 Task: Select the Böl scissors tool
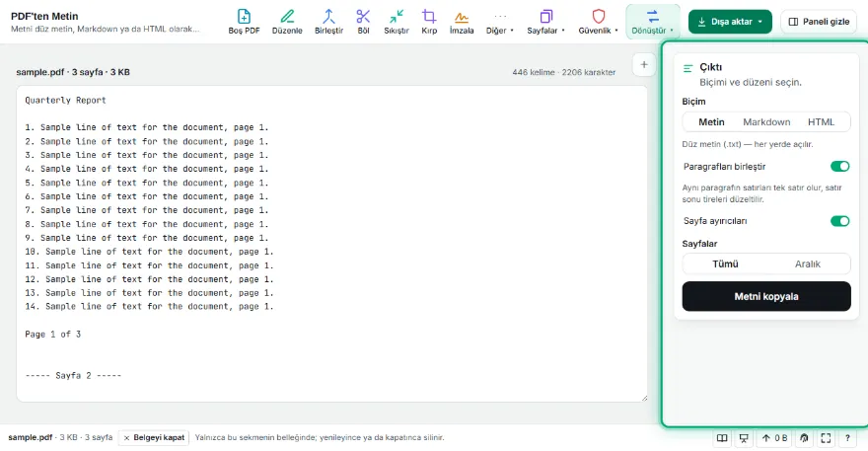(x=363, y=22)
